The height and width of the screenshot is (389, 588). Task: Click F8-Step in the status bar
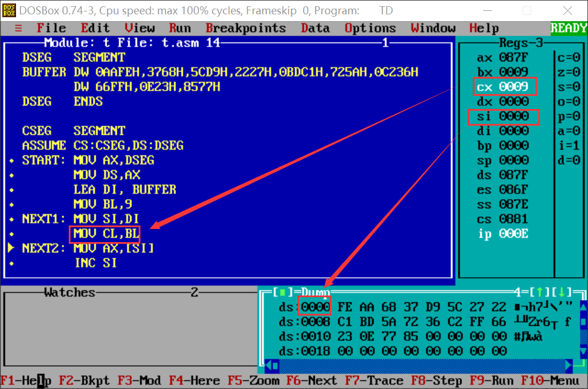(x=437, y=381)
